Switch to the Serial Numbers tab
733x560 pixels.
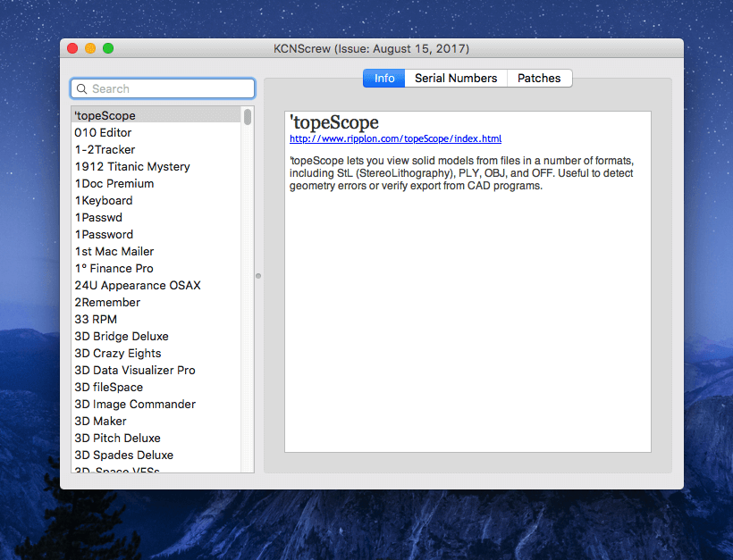click(x=456, y=79)
